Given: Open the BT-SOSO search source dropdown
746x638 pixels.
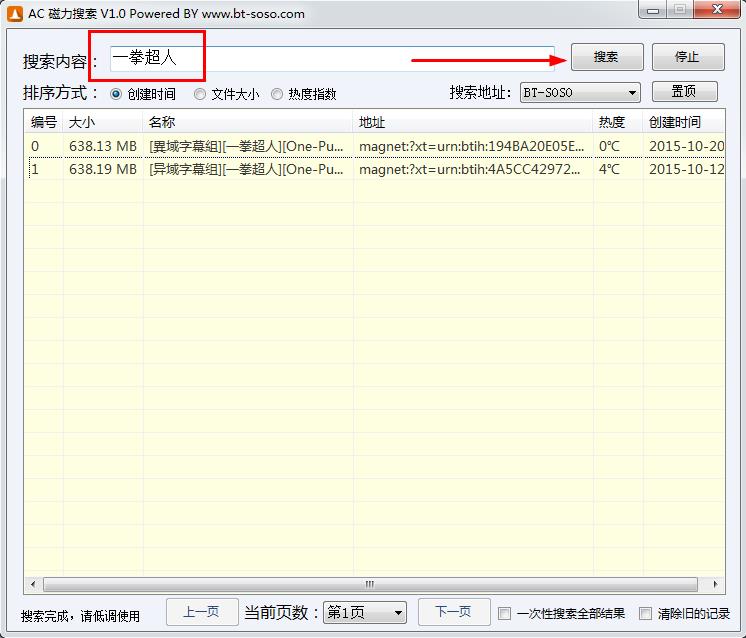Looking at the screenshot, I should 580,93.
